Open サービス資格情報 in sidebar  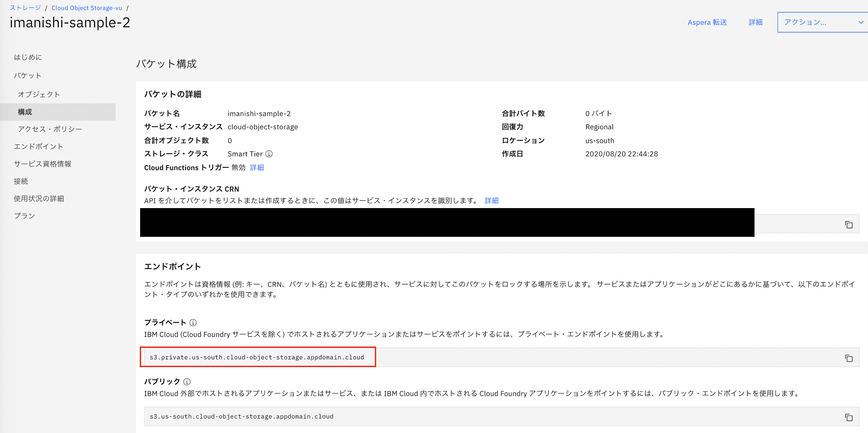click(x=42, y=164)
